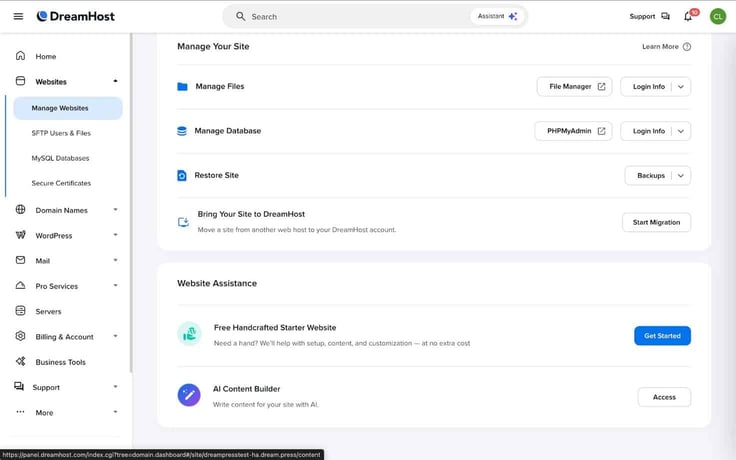Viewport: 736px width, 460px height.
Task: Click the Business Tools icon
Action: pyautogui.click(x=20, y=361)
